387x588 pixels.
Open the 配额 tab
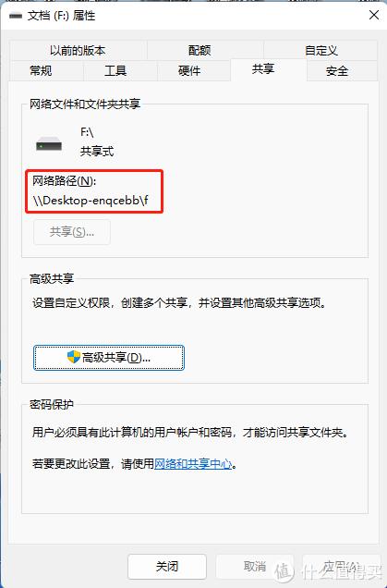200,50
